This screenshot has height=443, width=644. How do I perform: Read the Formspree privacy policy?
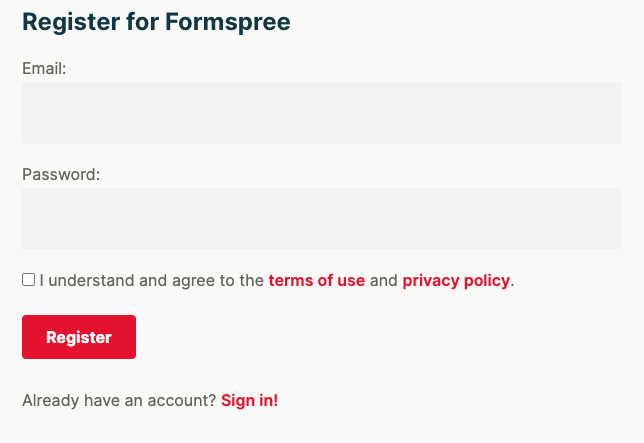pos(456,281)
